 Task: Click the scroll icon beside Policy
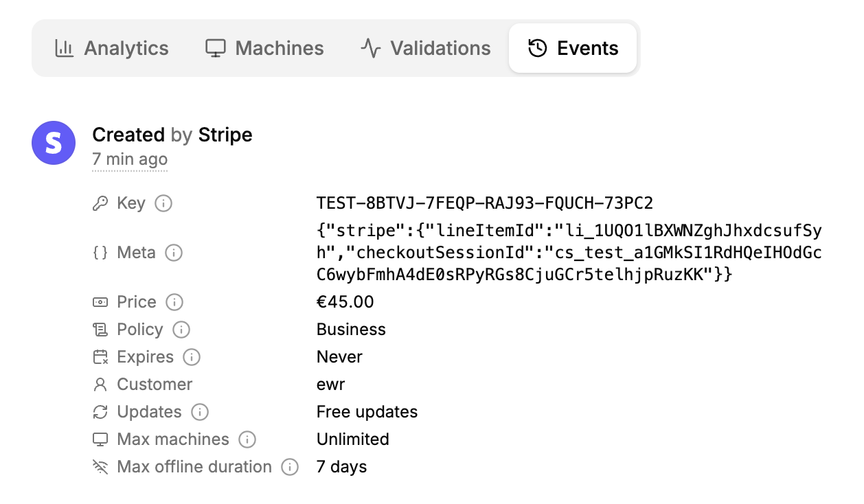coord(100,330)
